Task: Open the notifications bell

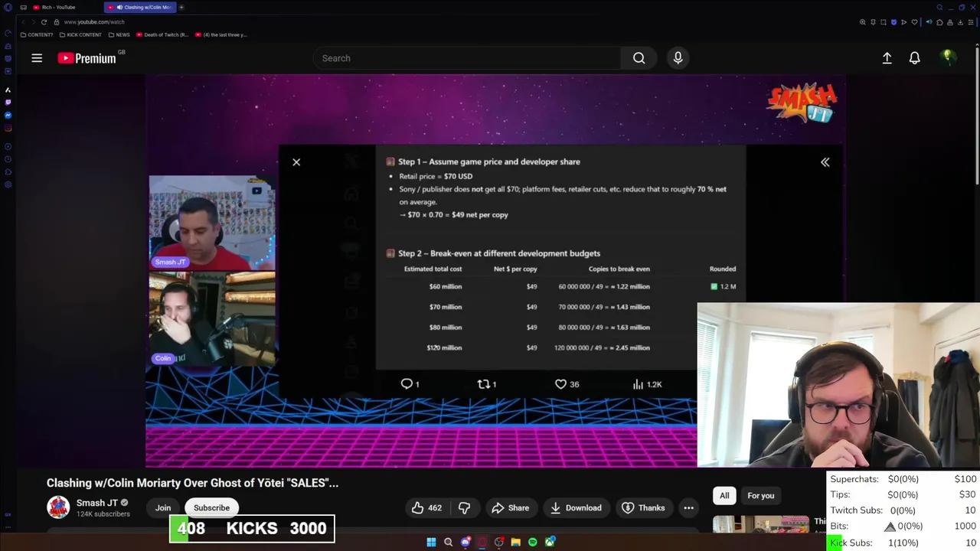Action: pyautogui.click(x=914, y=58)
